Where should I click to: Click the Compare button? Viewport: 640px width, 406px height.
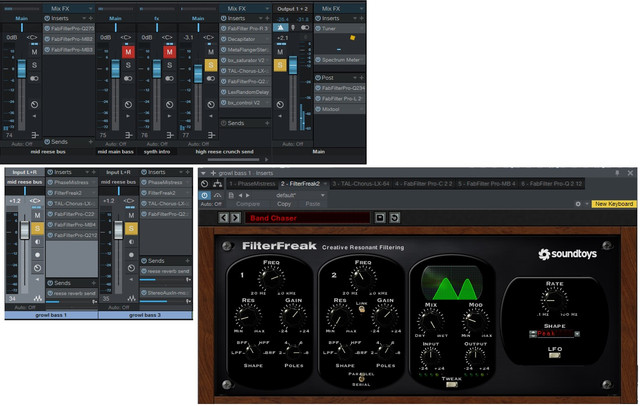click(248, 204)
